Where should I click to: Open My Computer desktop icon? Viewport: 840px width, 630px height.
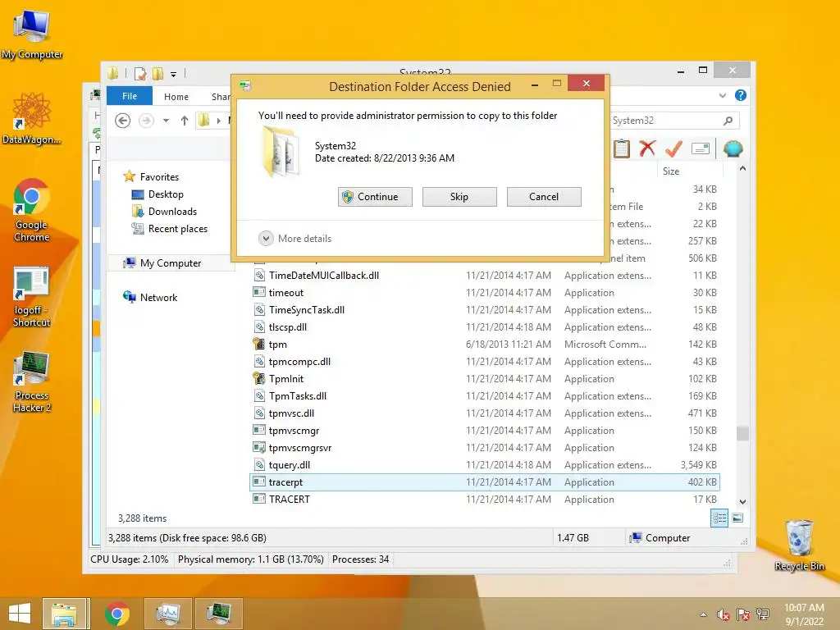(x=32, y=34)
